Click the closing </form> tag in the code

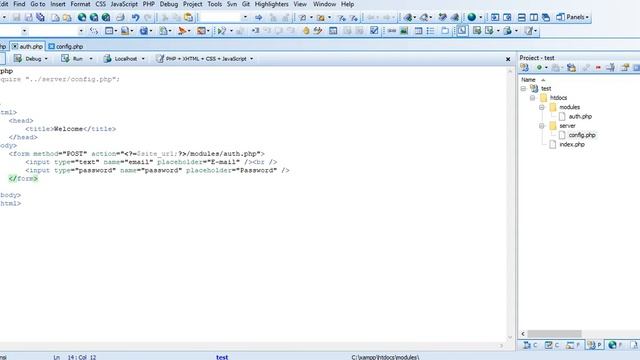coord(23,179)
